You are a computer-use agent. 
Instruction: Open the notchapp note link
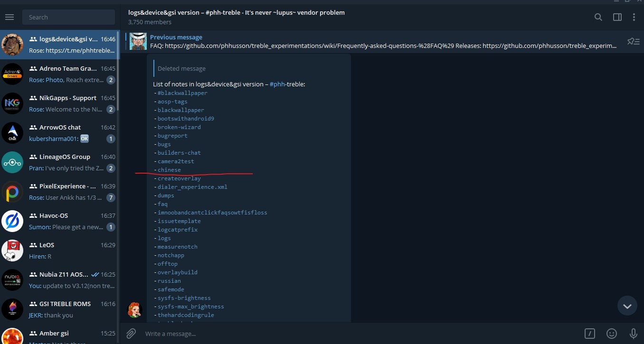tap(171, 255)
